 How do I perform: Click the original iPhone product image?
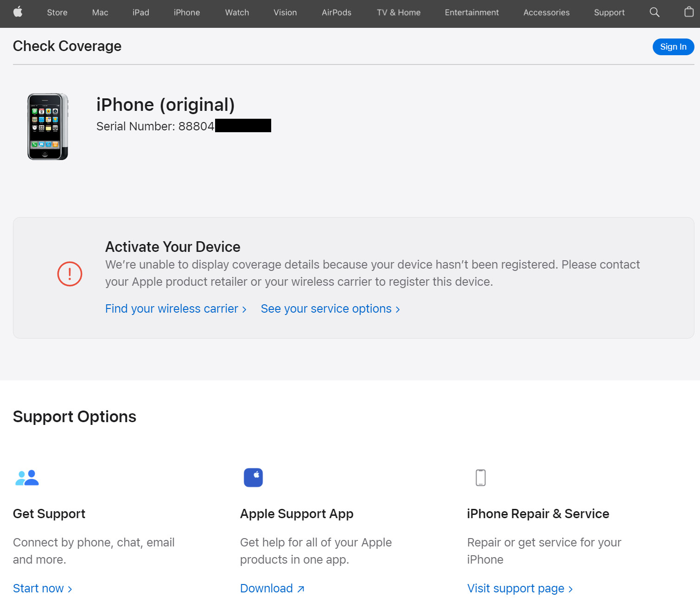pos(47,127)
